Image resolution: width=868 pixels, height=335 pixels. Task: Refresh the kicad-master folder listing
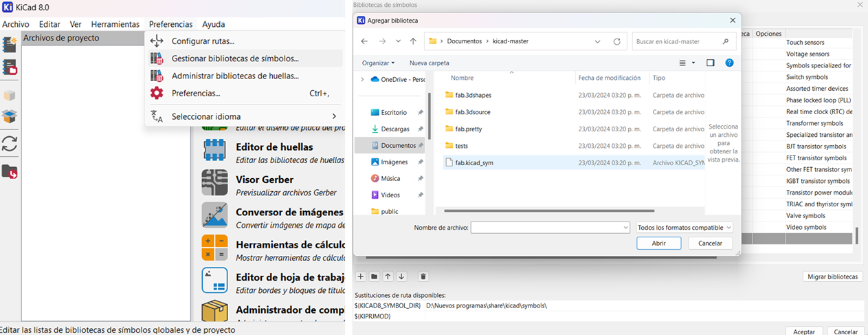617,41
